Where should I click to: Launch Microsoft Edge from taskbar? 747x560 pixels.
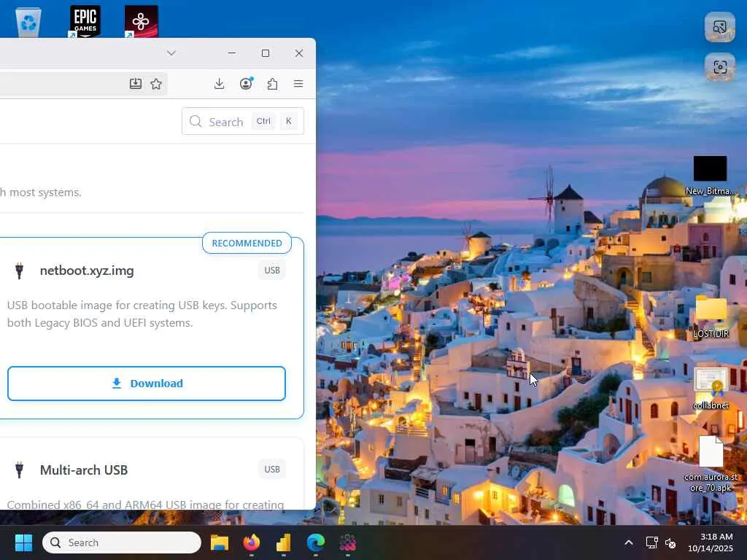pyautogui.click(x=315, y=542)
